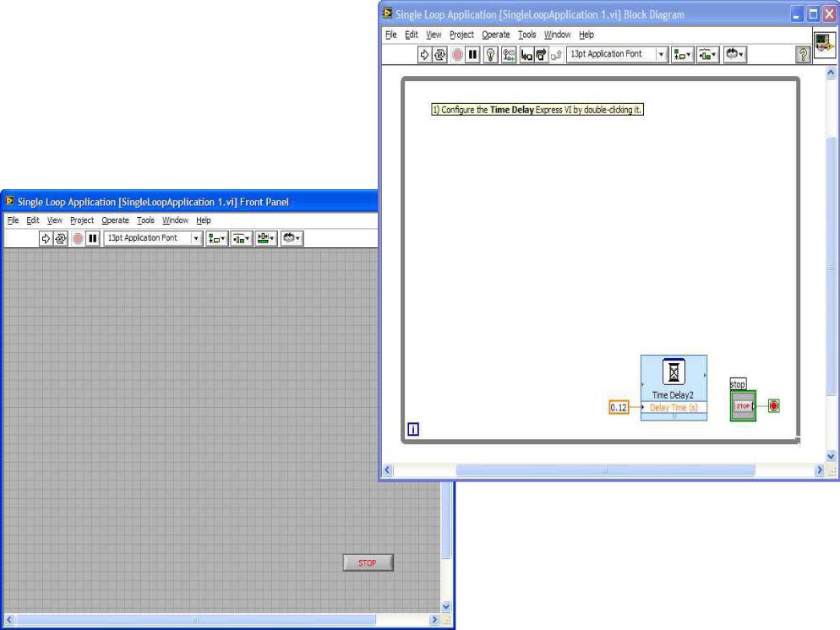Open File menu in Block Diagram
Viewport: 840px width, 630px height.
[x=391, y=35]
